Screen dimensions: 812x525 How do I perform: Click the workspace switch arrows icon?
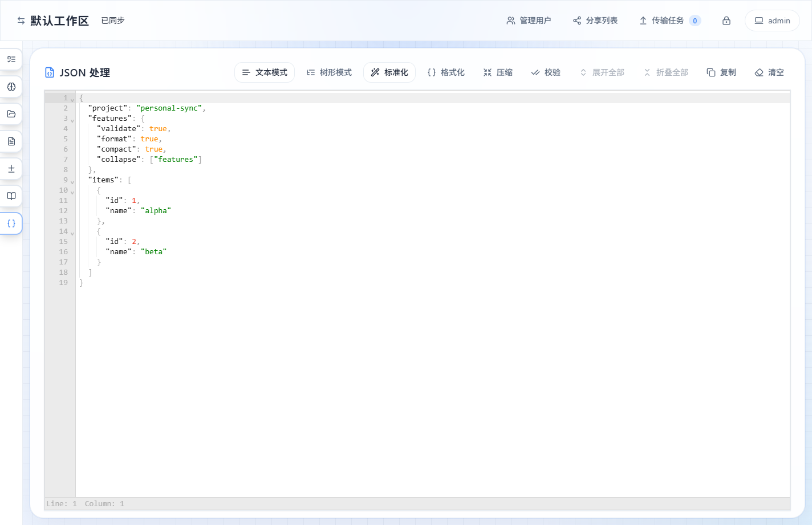click(21, 21)
